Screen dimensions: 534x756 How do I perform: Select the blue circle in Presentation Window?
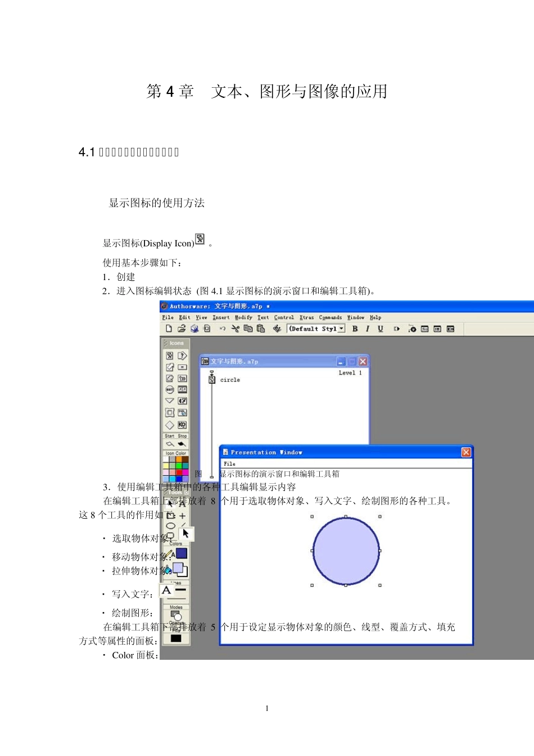click(x=346, y=551)
